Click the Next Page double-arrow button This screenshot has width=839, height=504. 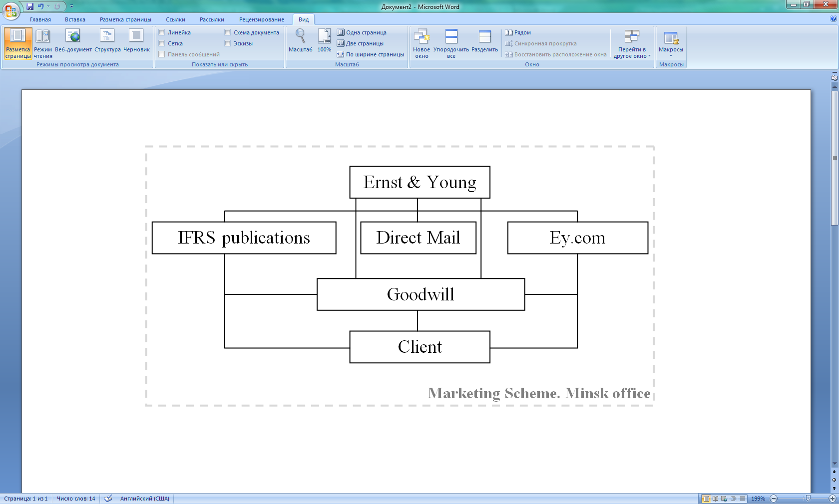[x=834, y=488]
